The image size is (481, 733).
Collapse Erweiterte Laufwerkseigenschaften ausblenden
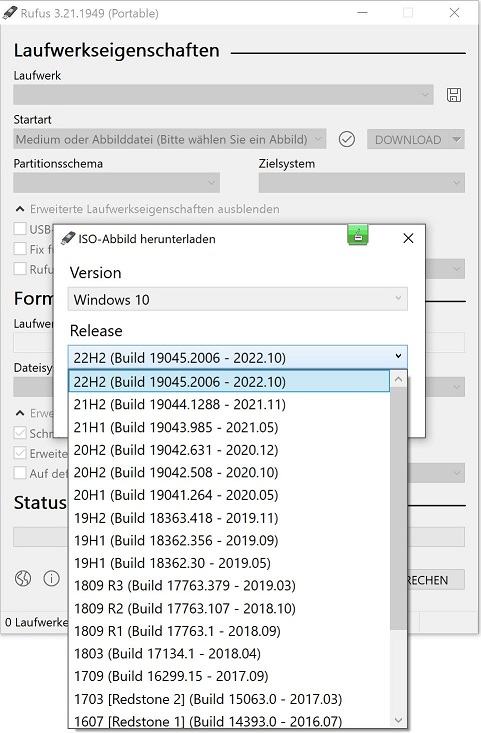[148, 209]
